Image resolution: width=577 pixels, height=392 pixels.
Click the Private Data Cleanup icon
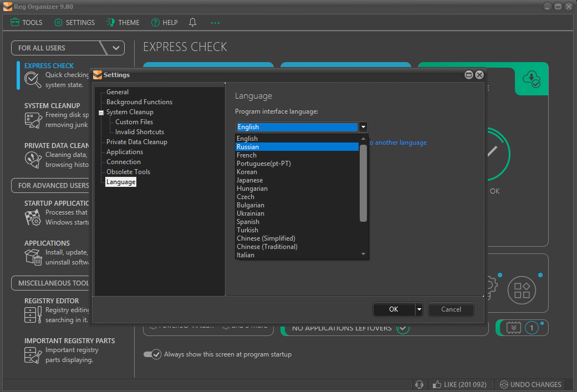[x=33, y=160]
